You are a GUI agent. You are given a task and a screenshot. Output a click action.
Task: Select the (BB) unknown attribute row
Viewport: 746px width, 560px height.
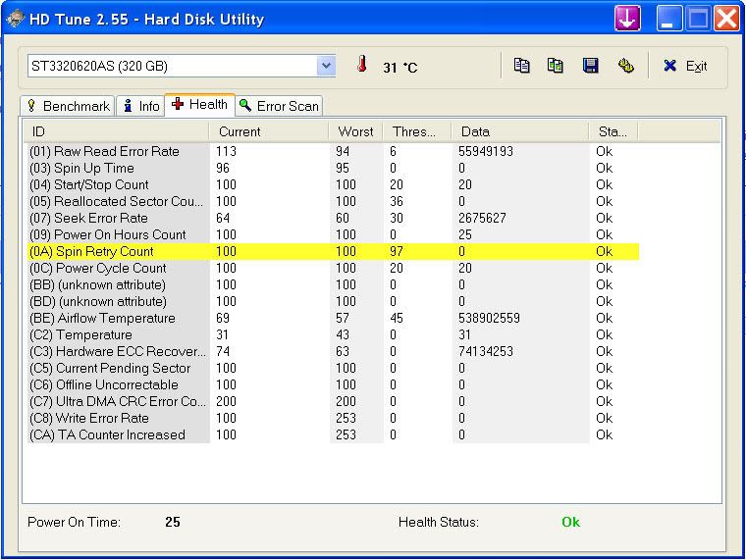pos(333,284)
